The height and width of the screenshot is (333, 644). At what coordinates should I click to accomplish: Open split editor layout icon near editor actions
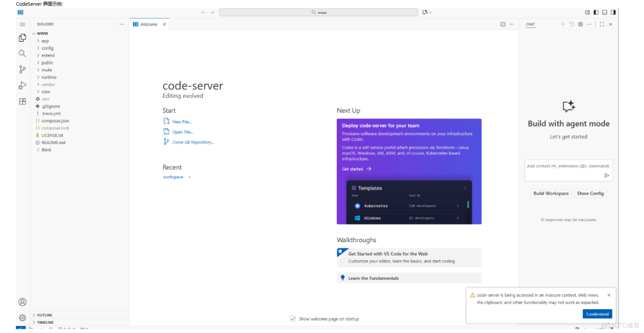pos(502,24)
